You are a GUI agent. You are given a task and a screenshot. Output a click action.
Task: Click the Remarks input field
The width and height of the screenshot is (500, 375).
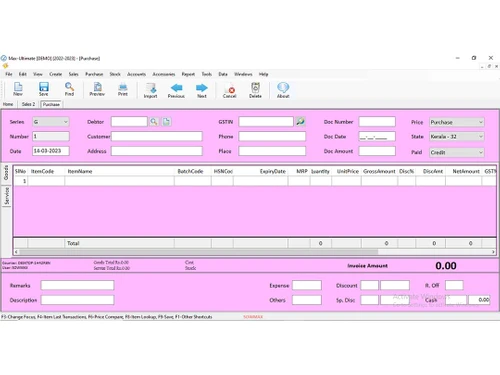[77, 285]
